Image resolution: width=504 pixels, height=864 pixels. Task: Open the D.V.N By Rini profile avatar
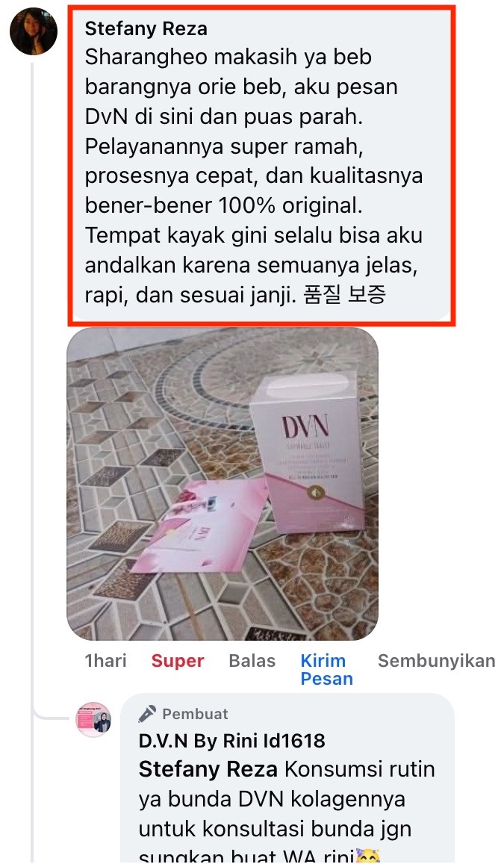tap(93, 720)
